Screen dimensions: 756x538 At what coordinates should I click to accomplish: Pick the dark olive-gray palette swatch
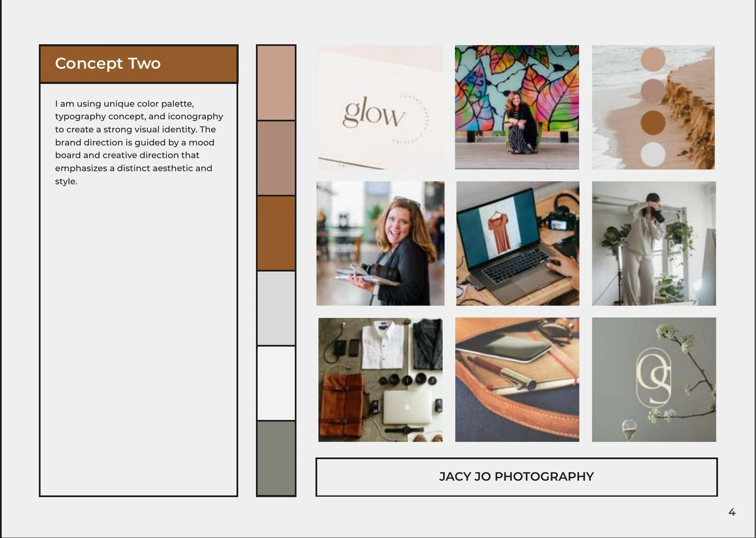[x=276, y=458]
